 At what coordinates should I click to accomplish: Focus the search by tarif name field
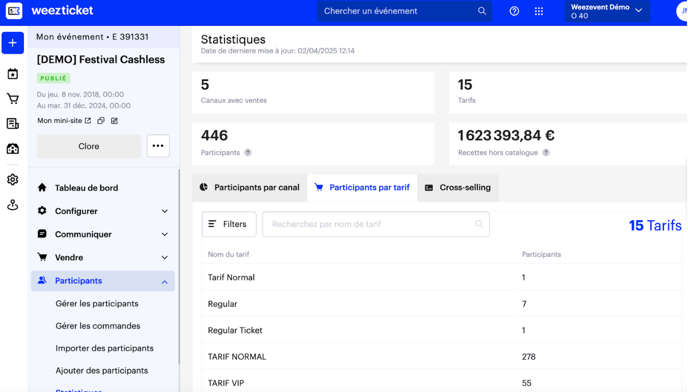click(x=376, y=224)
